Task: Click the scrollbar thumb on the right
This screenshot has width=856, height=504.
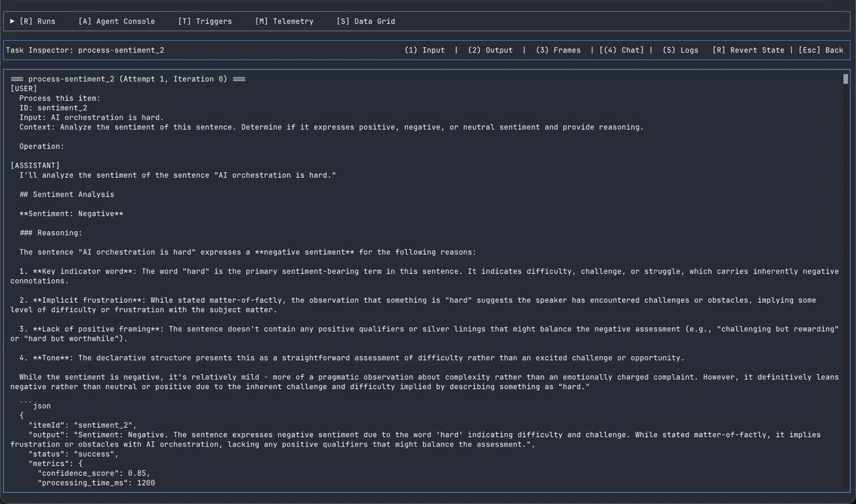Action: click(845, 79)
